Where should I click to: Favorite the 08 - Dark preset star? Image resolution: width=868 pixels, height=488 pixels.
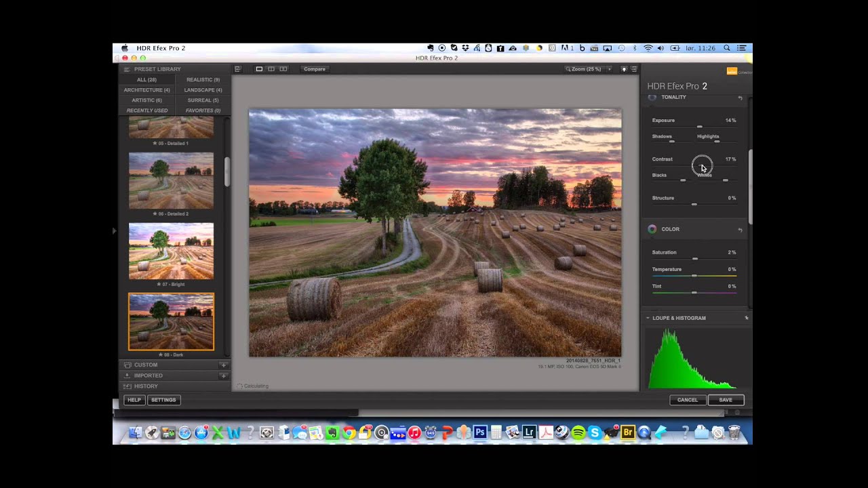160,354
